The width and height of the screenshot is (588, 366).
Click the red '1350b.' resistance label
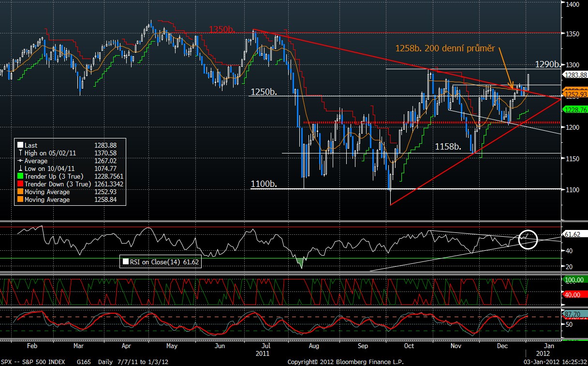pos(222,30)
